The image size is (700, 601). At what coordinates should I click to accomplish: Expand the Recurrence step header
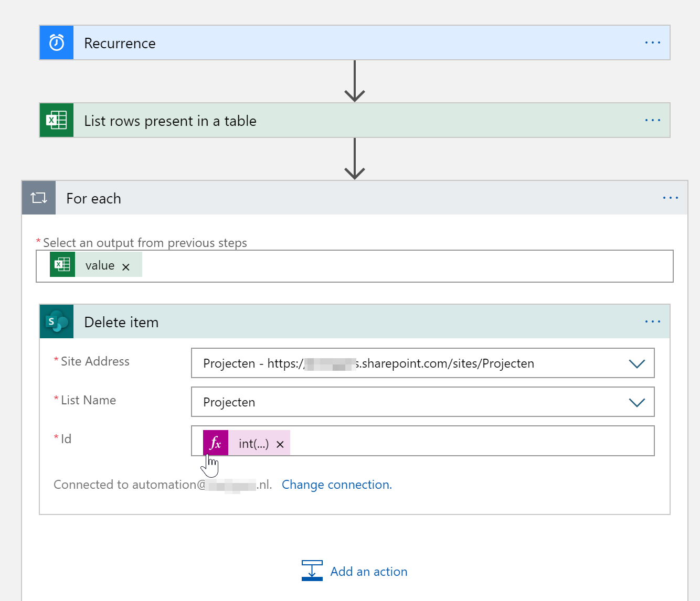click(x=355, y=42)
